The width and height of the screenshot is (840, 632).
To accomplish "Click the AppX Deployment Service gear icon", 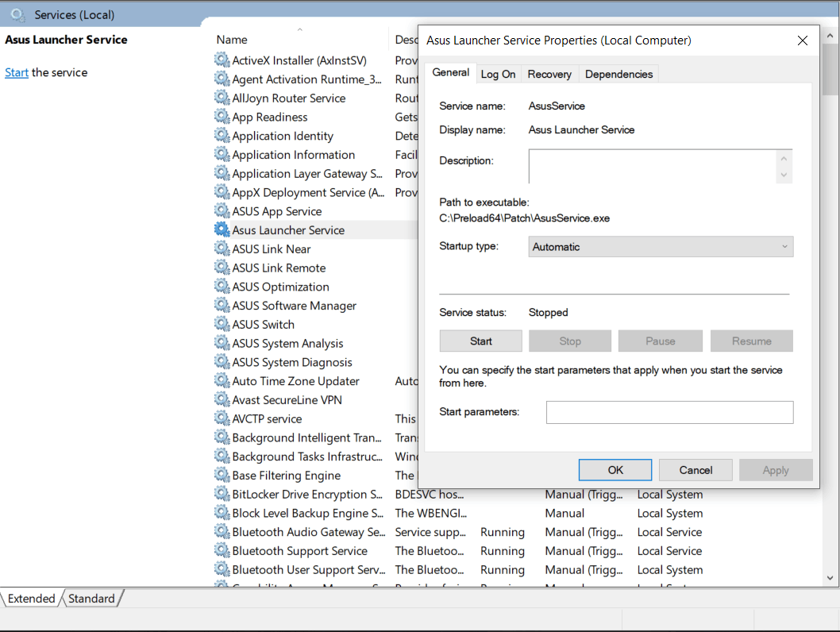I will [x=222, y=191].
